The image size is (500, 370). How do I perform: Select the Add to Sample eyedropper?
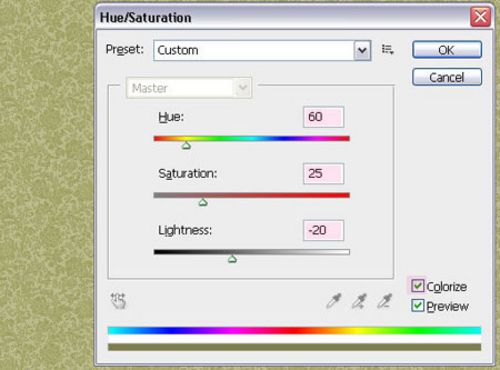tap(359, 301)
